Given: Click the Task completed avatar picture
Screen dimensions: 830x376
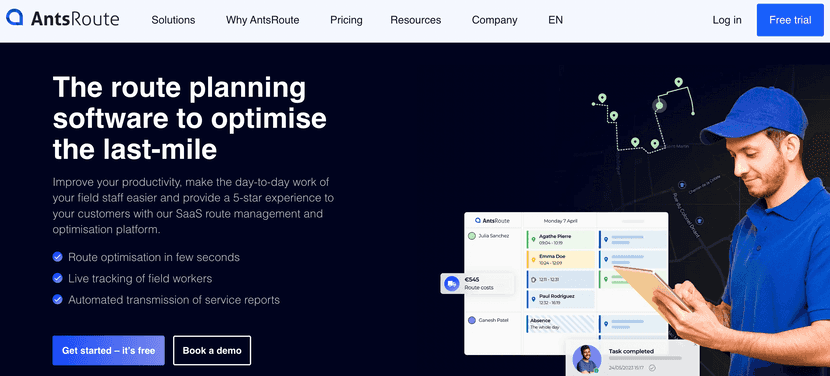Looking at the screenshot, I should tap(587, 359).
